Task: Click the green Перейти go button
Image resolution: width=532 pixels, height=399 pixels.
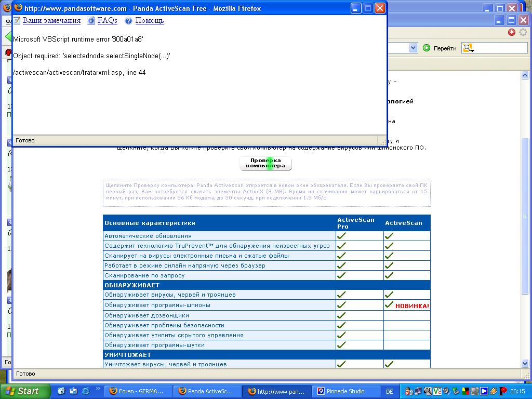Action: 440,48
